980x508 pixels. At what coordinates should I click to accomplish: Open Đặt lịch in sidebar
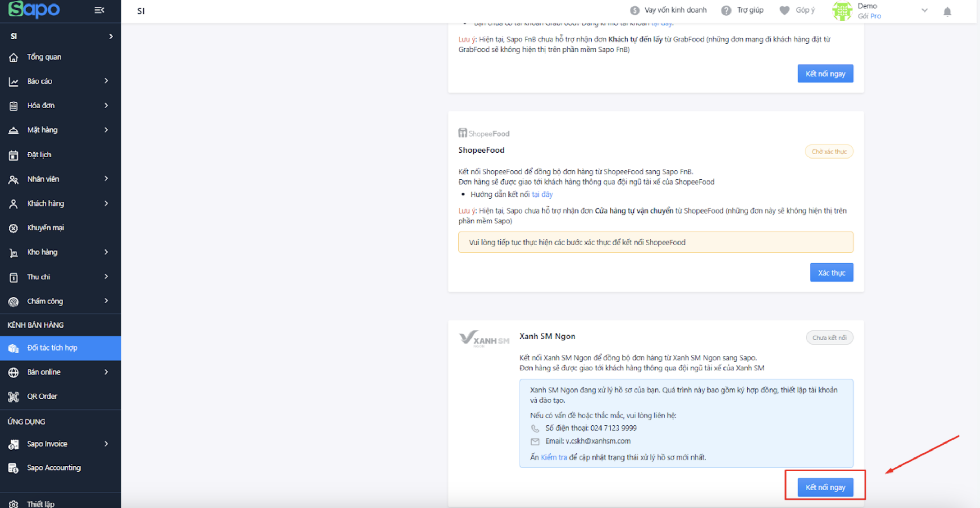[x=39, y=155]
